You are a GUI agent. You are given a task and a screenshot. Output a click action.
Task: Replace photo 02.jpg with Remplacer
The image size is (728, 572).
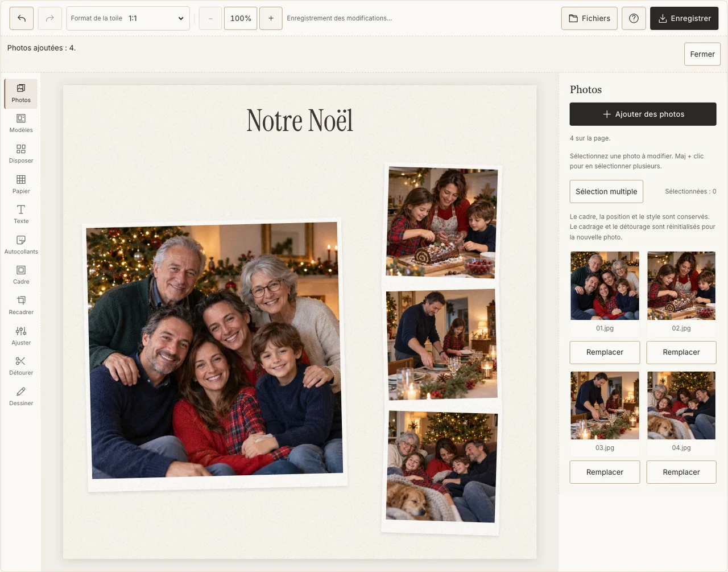click(681, 352)
